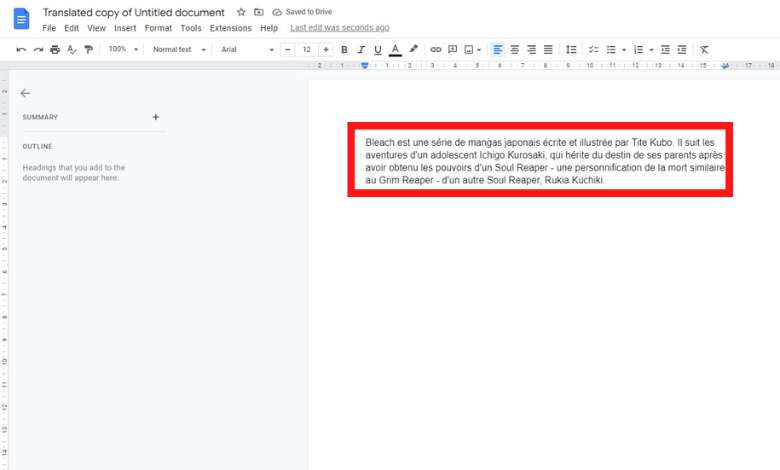780x470 pixels.
Task: Toggle Underline formatting
Action: 378,50
